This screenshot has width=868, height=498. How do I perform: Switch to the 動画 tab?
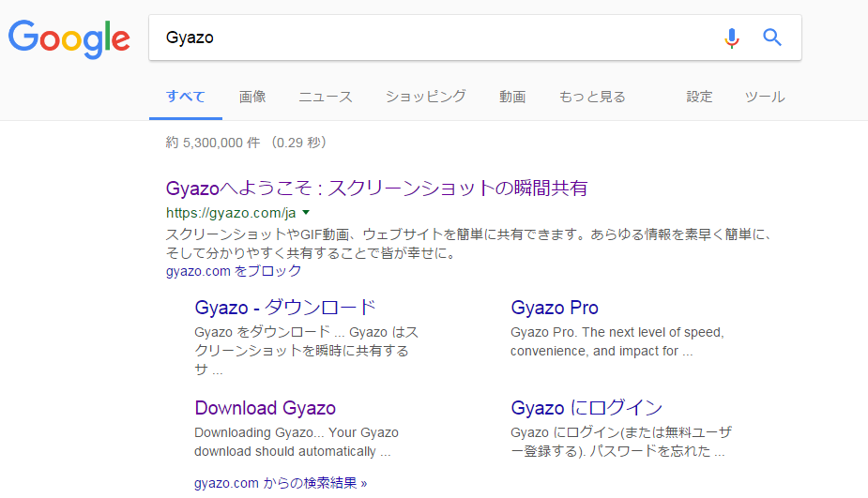(512, 97)
